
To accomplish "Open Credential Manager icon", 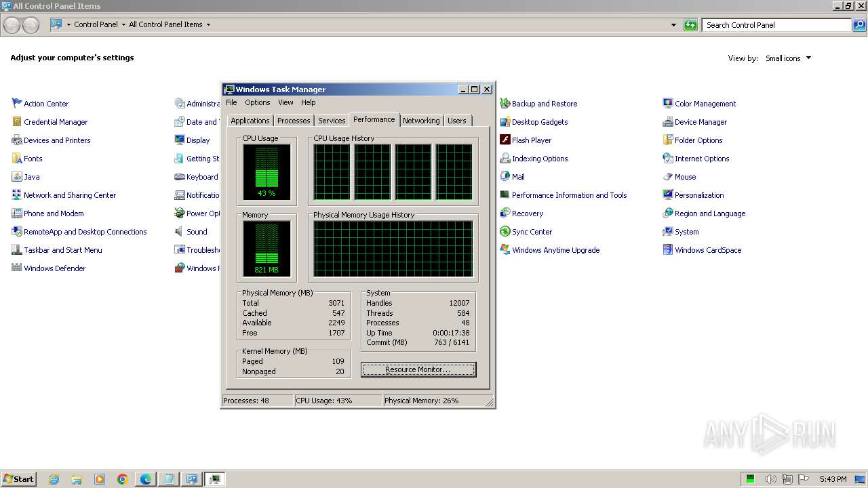I will tap(17, 121).
